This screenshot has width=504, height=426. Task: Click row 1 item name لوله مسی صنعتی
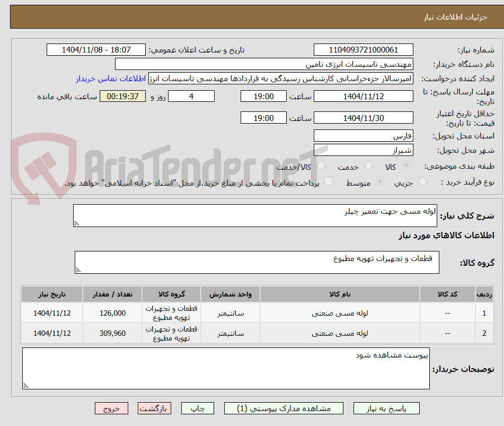pos(340,313)
